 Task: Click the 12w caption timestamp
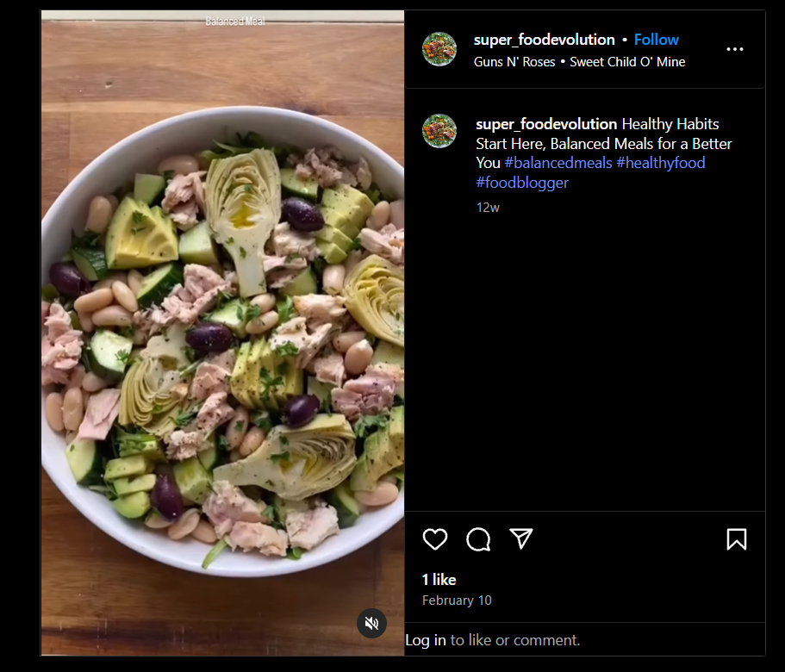tap(488, 208)
